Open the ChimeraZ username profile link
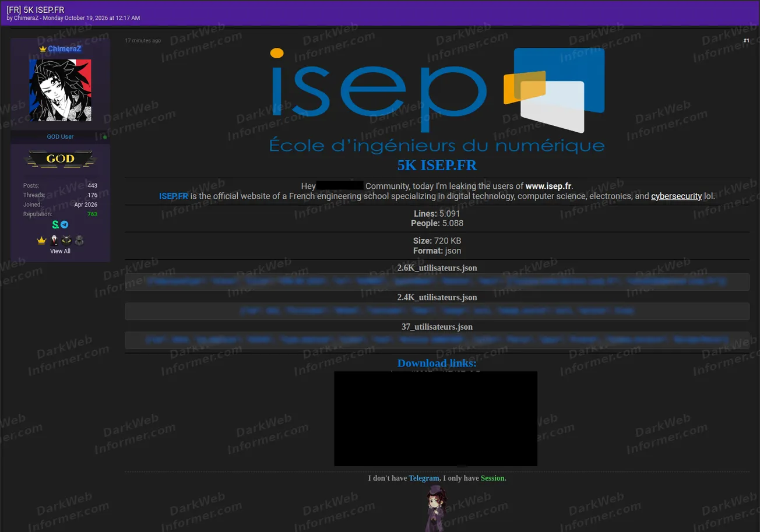 (65, 49)
